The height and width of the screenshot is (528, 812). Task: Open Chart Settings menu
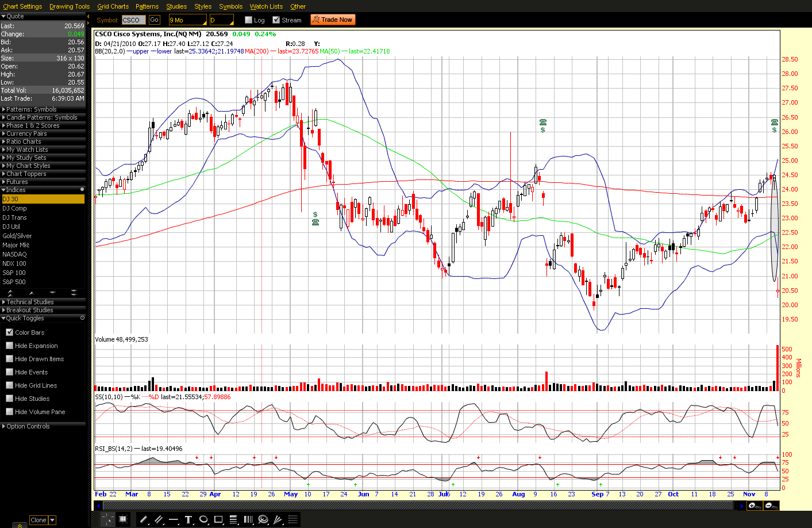pos(22,6)
